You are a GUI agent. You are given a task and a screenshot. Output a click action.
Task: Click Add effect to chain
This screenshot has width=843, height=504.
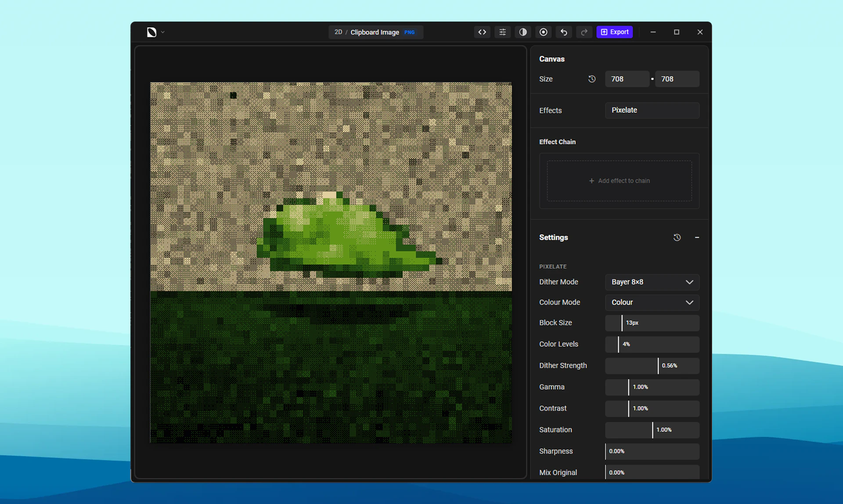tap(619, 180)
